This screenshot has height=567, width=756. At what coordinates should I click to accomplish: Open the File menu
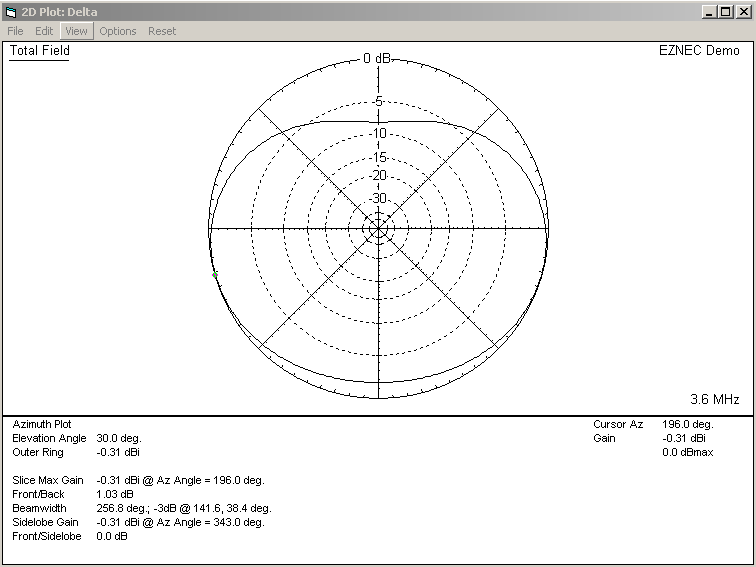pos(15,31)
